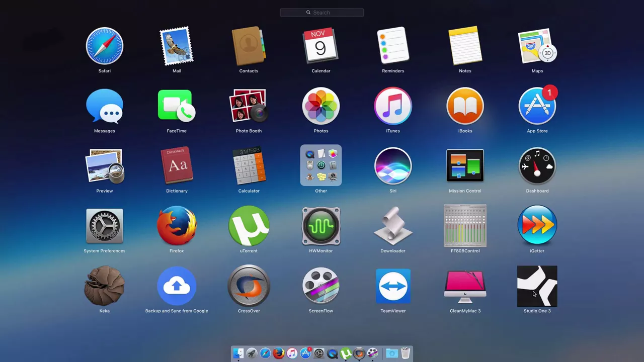Screen dimensions: 644x362
Task: Open the Notes app
Action: pos(465,46)
